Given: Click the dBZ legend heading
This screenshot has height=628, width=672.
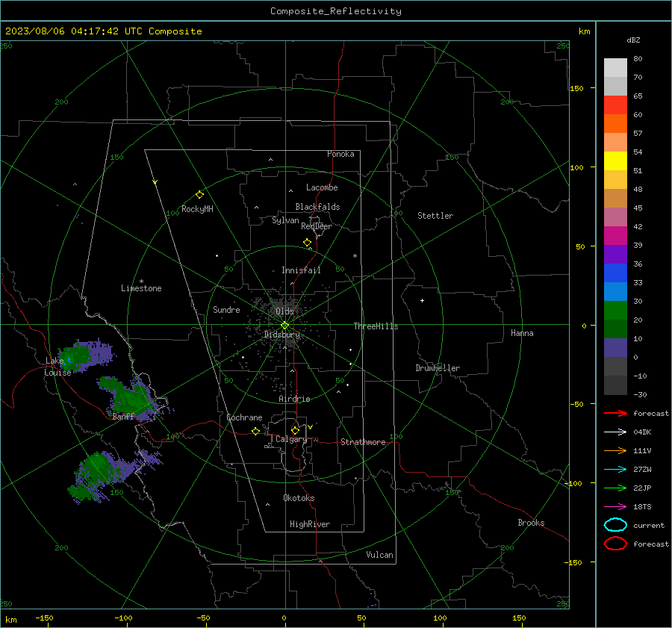Looking at the screenshot, I should 633,40.
